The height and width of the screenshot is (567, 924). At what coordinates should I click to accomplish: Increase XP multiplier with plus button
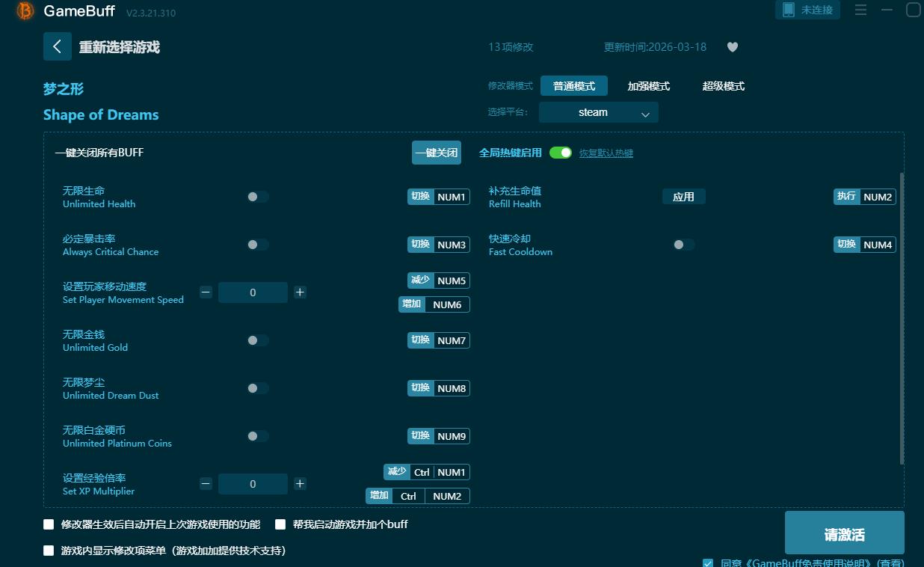click(300, 484)
